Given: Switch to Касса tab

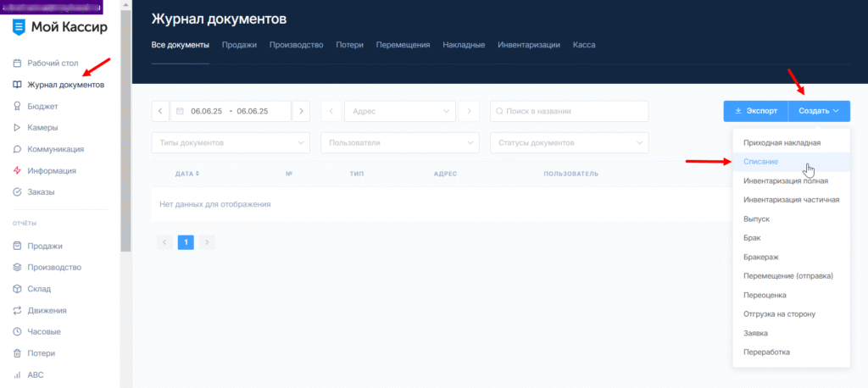Looking at the screenshot, I should pos(584,45).
